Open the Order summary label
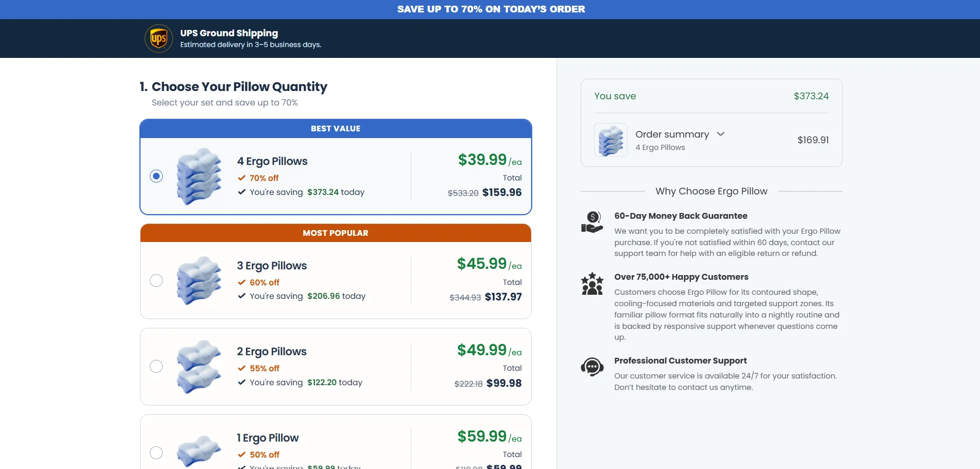Viewport: 980px width, 469px height. [672, 134]
